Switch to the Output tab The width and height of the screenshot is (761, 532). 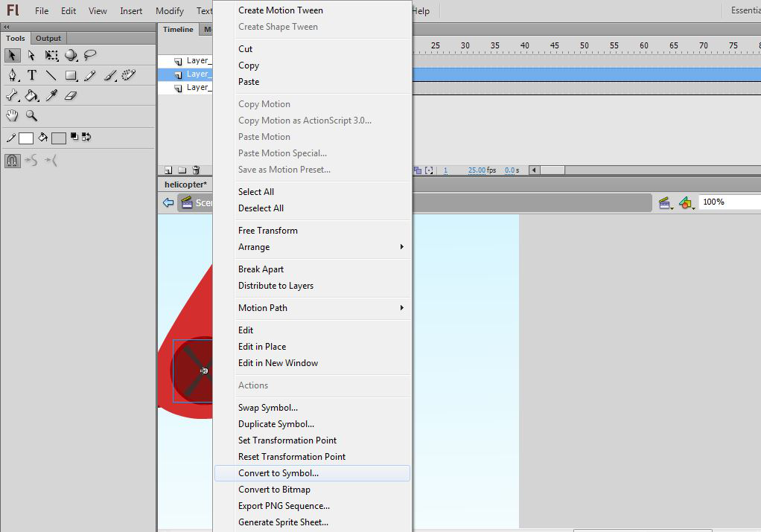(x=48, y=39)
